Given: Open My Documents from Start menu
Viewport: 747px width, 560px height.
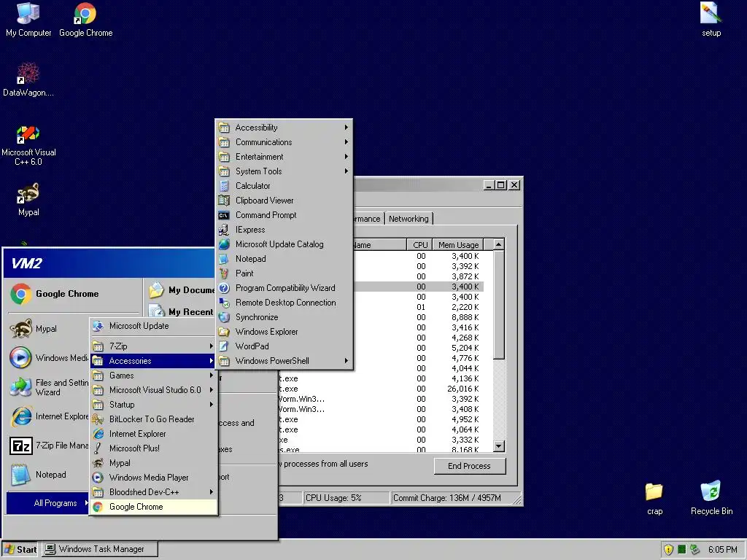Looking at the screenshot, I should click(x=181, y=290).
